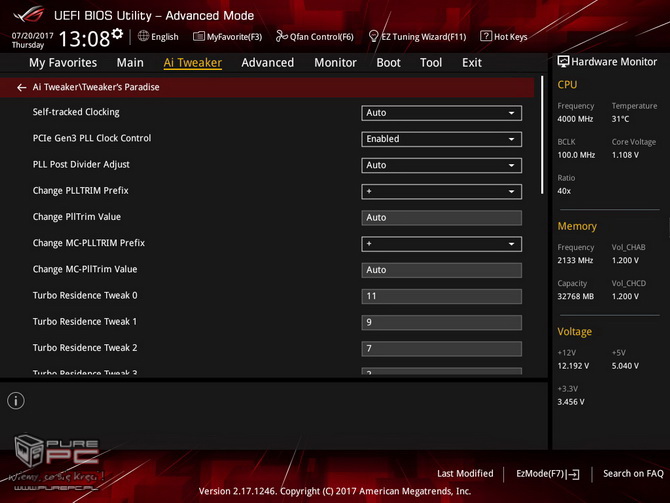Screen dimensions: 670x503
Task: Click the Capacity 32768 MB value
Action: click(x=576, y=296)
